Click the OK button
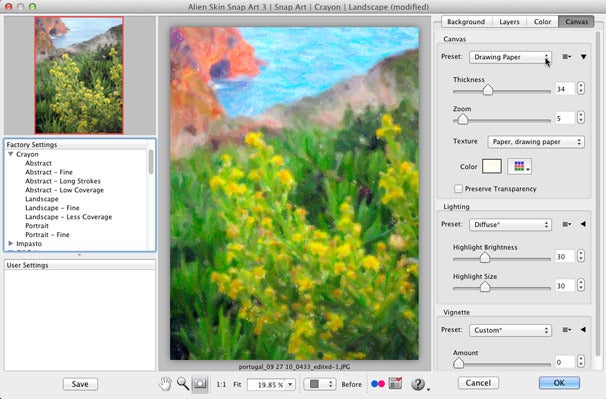Image resolution: width=606 pixels, height=399 pixels. tap(559, 383)
